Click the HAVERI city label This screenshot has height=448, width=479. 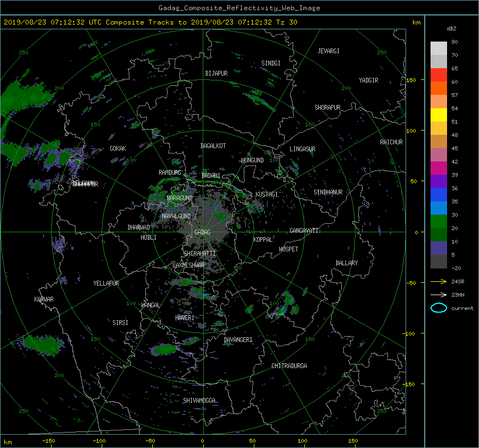185,318
